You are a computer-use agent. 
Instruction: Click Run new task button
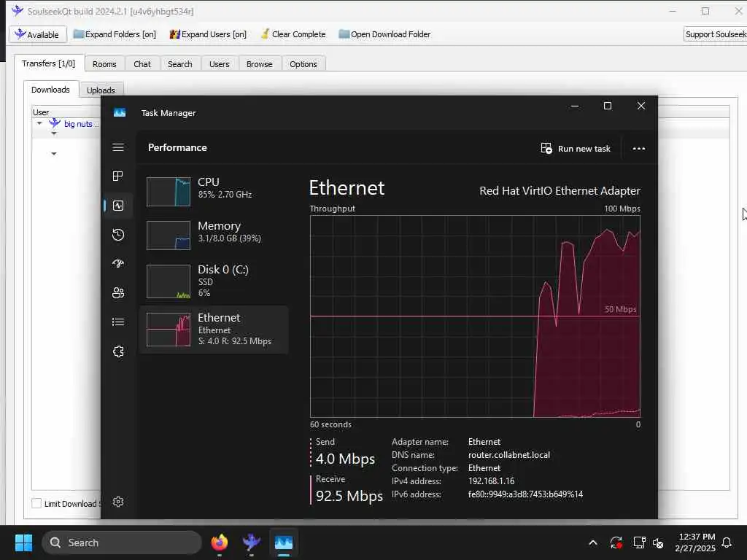[576, 149]
